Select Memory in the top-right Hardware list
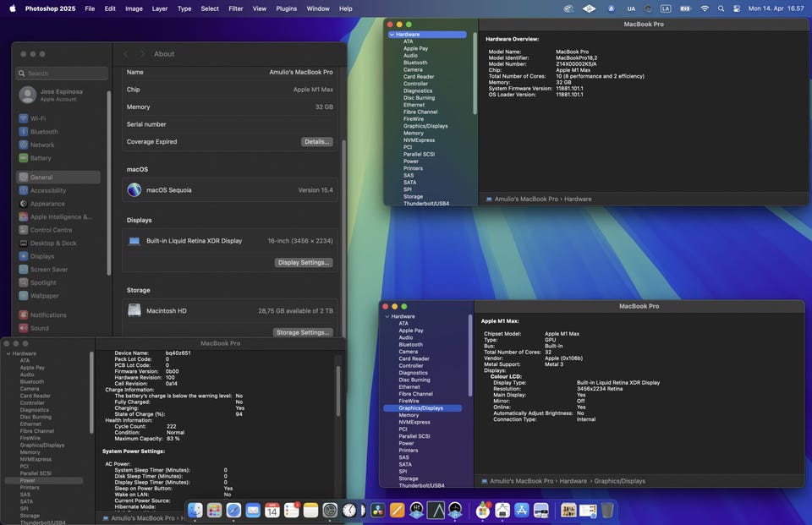The width and height of the screenshot is (812, 525). coord(414,133)
